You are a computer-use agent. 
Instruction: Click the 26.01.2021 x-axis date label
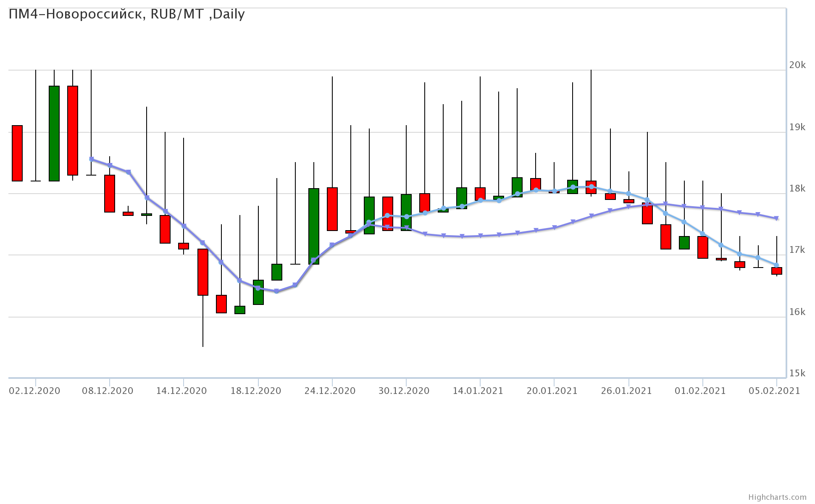pyautogui.click(x=626, y=391)
